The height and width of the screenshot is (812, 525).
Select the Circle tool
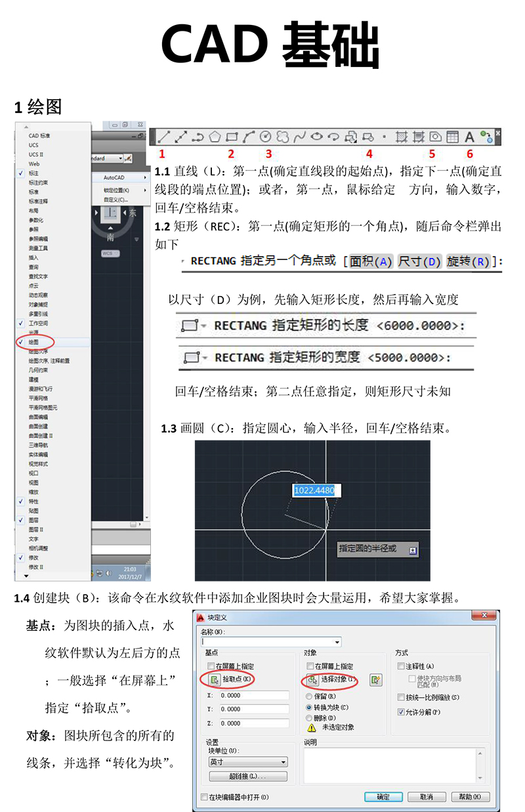point(265,137)
